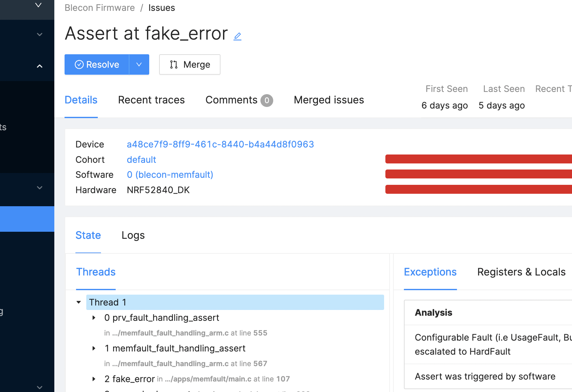
Task: Expand frame 1 memfault_fault_handling_assert
Action: click(94, 348)
